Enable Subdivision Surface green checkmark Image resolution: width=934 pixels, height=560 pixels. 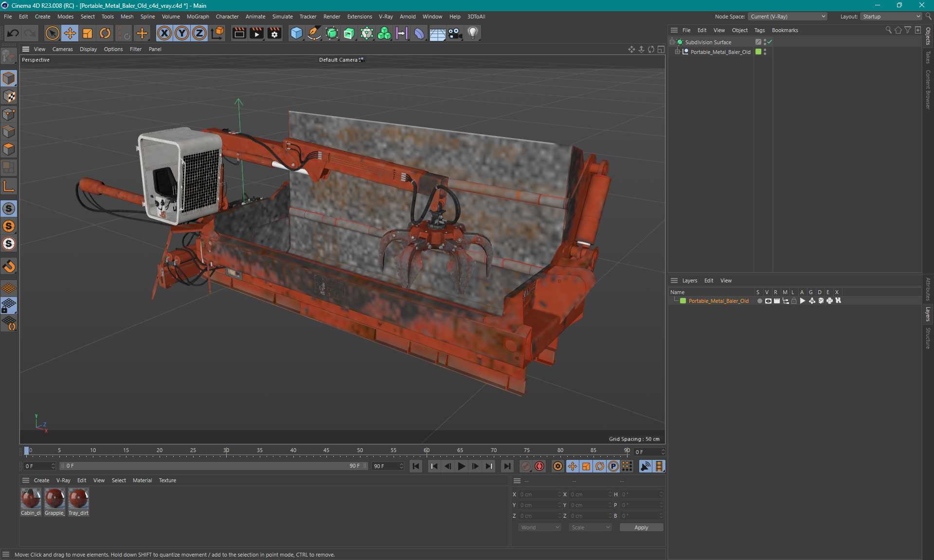click(x=769, y=42)
